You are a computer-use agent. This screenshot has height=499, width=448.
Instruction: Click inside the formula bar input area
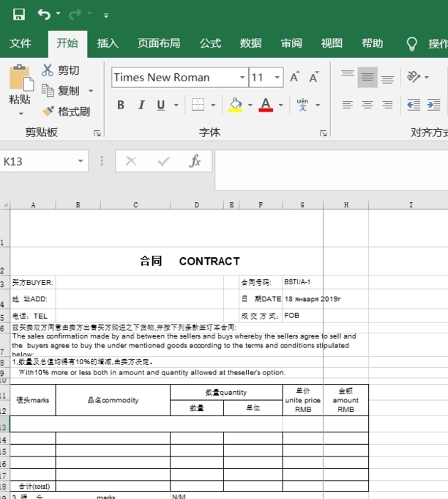click(x=332, y=170)
